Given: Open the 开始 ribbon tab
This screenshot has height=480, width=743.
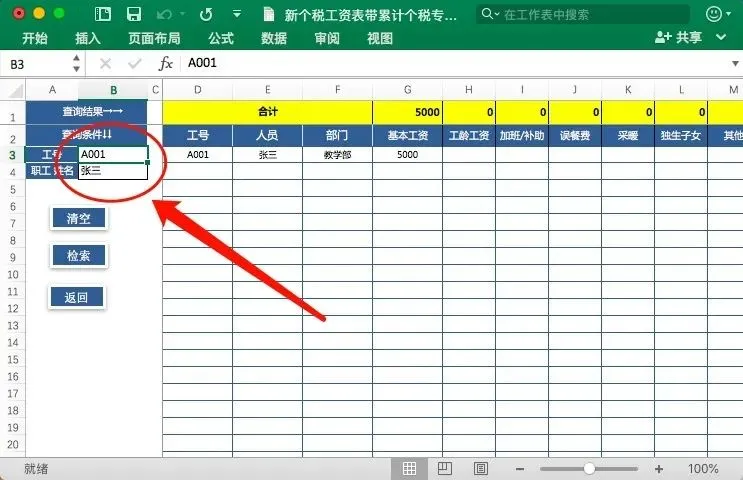Looking at the screenshot, I should coord(35,38).
